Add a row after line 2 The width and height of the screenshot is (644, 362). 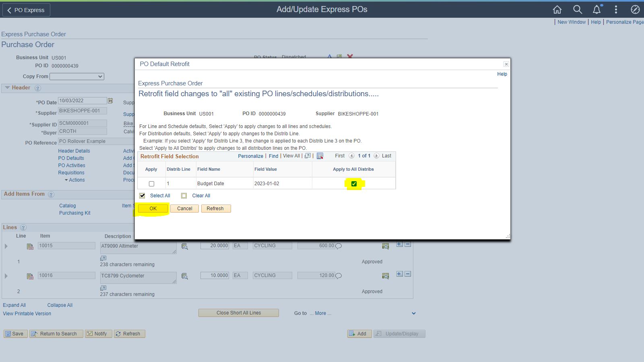[399, 274]
